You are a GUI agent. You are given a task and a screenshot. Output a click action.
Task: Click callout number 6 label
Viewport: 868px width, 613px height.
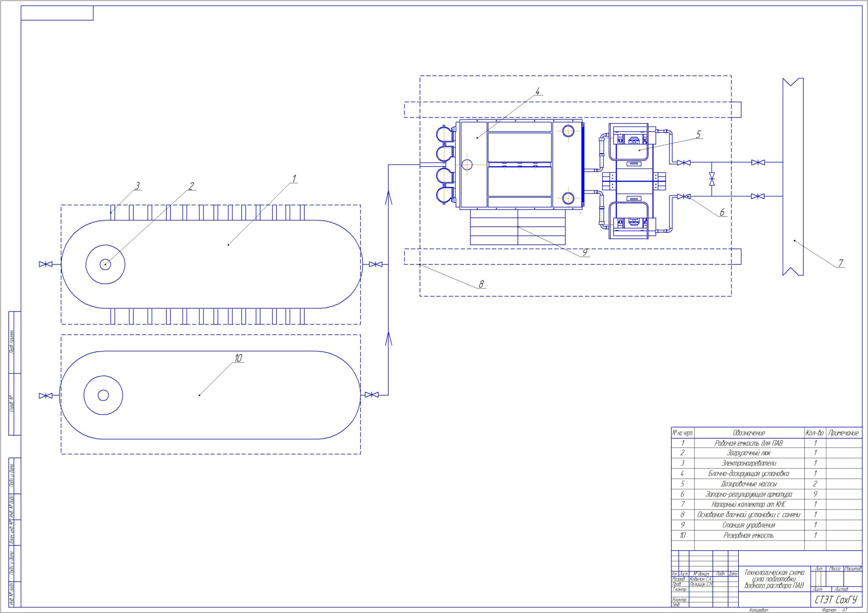tap(722, 213)
